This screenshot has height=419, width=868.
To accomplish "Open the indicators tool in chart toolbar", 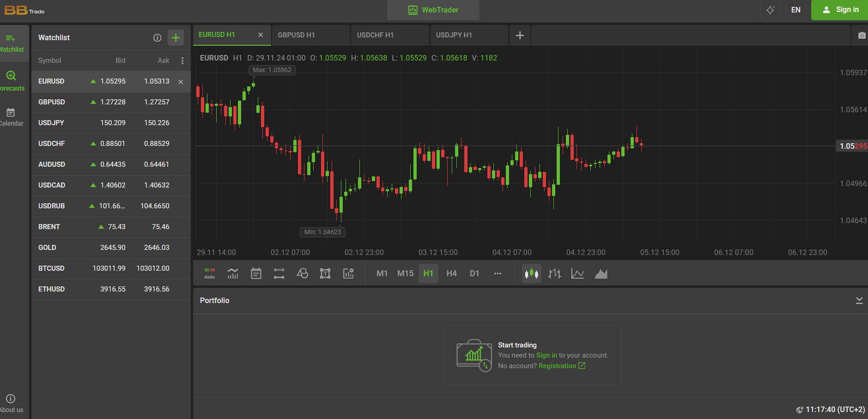I will [233, 273].
